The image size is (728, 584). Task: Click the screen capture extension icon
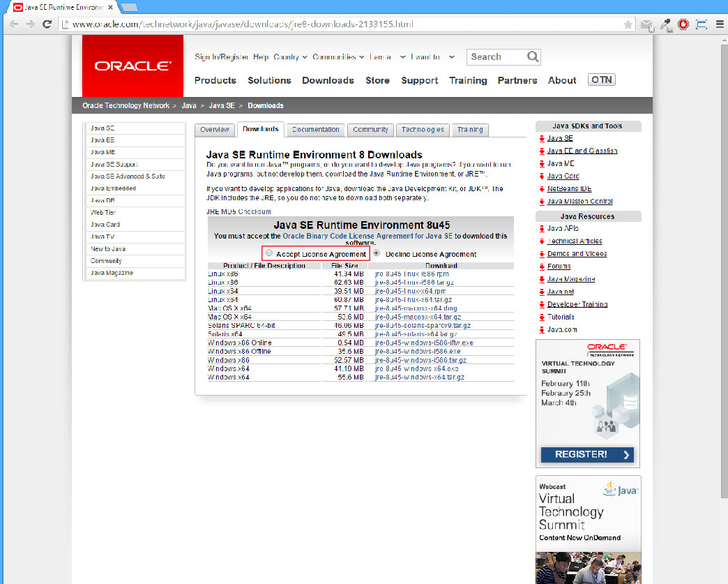[x=702, y=24]
